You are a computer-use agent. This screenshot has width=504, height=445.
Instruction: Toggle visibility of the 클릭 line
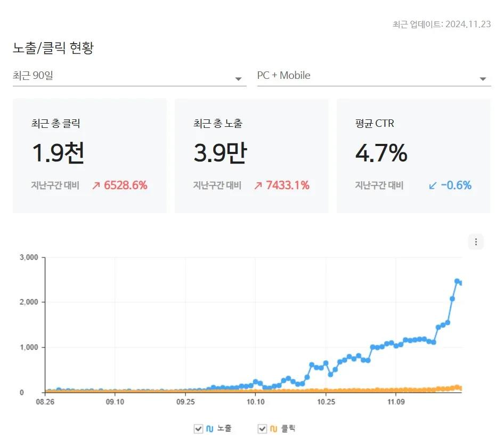click(x=262, y=428)
